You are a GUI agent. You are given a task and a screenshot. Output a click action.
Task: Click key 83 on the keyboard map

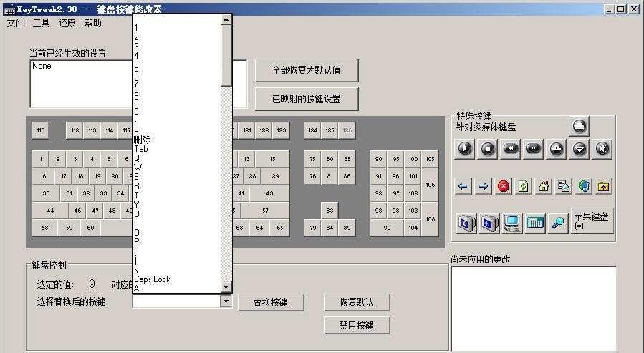(x=330, y=211)
